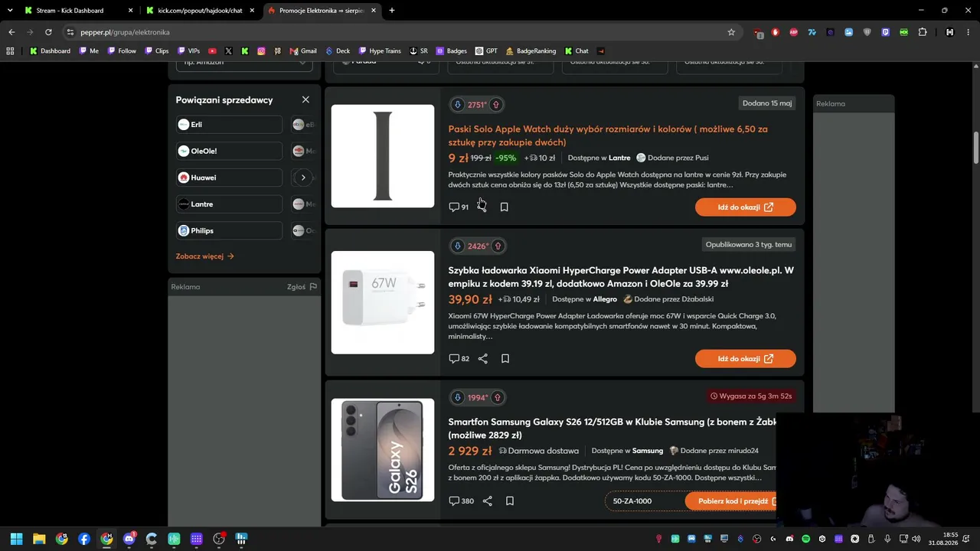Image resolution: width=980 pixels, height=551 pixels.
Task: Report the ad via Zgłoś
Action: (302, 287)
